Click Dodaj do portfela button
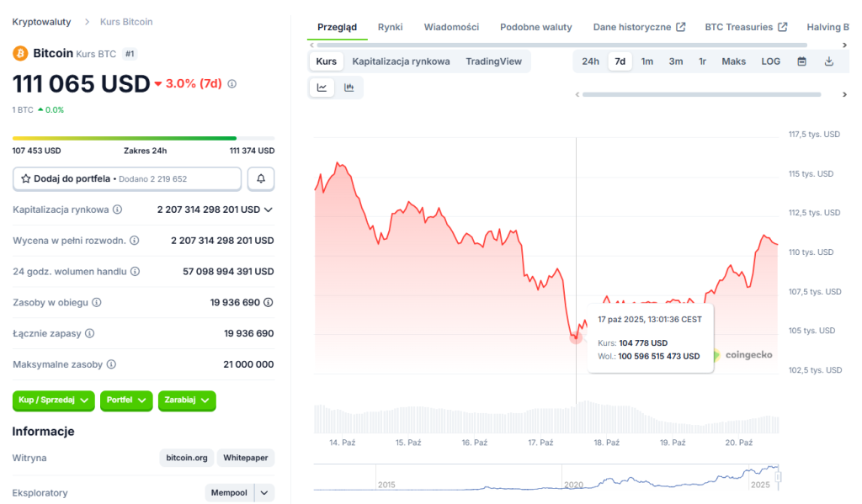 [x=126, y=179]
